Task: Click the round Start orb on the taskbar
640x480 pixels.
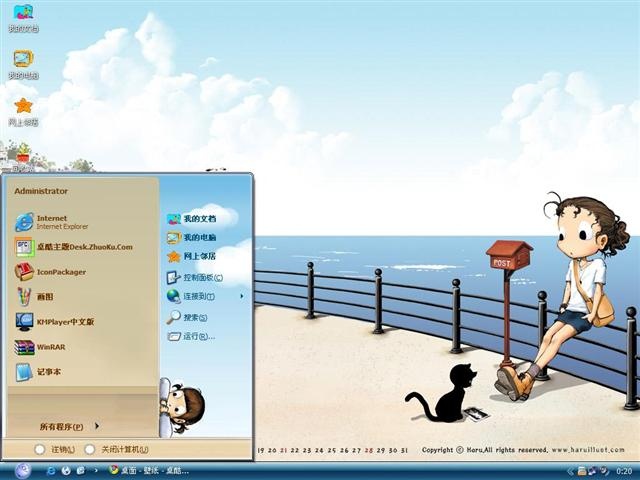Action: click(23, 471)
